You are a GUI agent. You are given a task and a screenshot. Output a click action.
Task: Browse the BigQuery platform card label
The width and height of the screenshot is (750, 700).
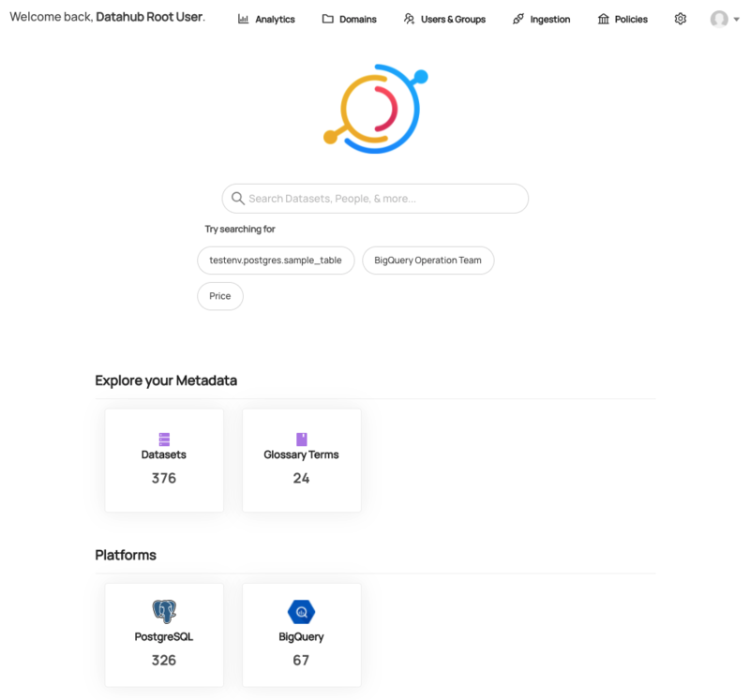pyautogui.click(x=301, y=637)
